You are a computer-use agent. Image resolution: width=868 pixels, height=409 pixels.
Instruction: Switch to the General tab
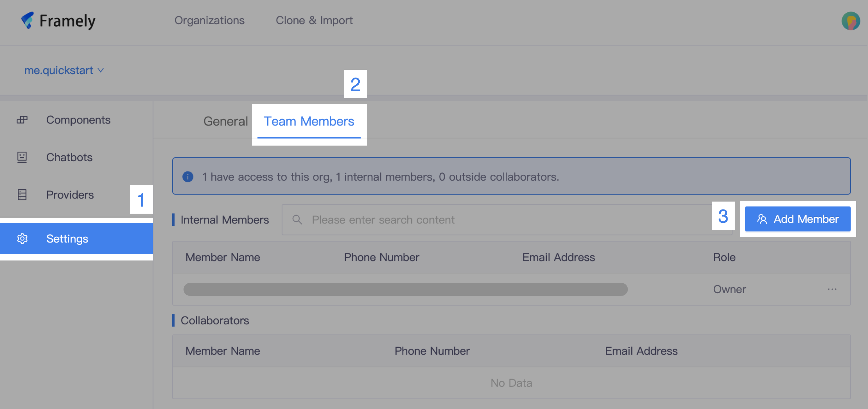pos(225,121)
